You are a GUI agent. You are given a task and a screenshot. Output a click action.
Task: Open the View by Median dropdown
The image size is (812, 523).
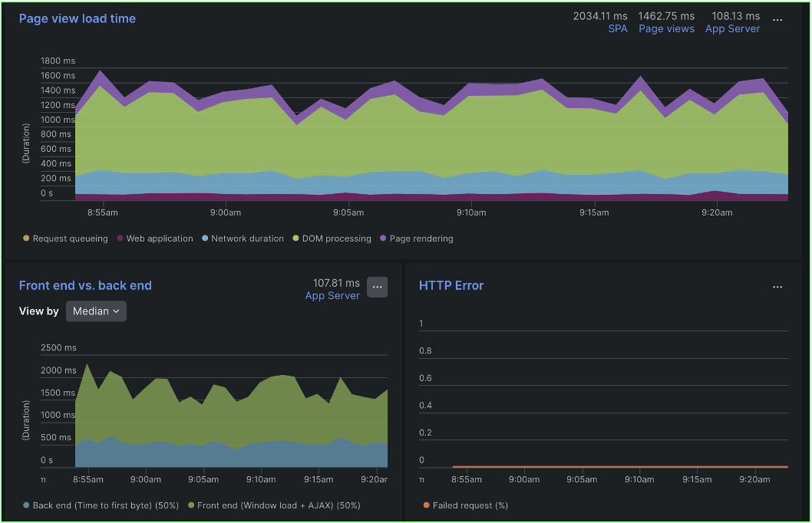pos(96,311)
